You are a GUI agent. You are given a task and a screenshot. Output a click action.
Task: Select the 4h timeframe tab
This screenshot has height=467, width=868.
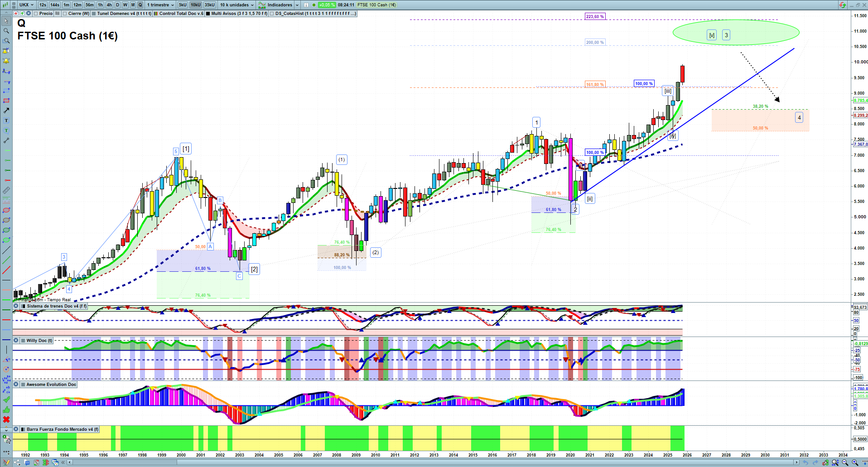(109, 5)
